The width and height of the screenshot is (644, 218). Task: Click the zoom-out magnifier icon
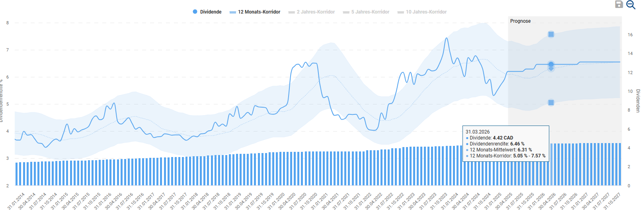[x=631, y=5]
